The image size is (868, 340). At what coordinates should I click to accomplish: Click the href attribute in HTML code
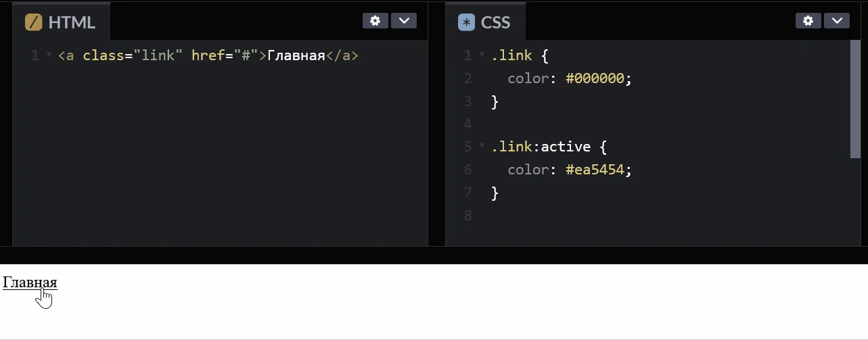click(208, 55)
